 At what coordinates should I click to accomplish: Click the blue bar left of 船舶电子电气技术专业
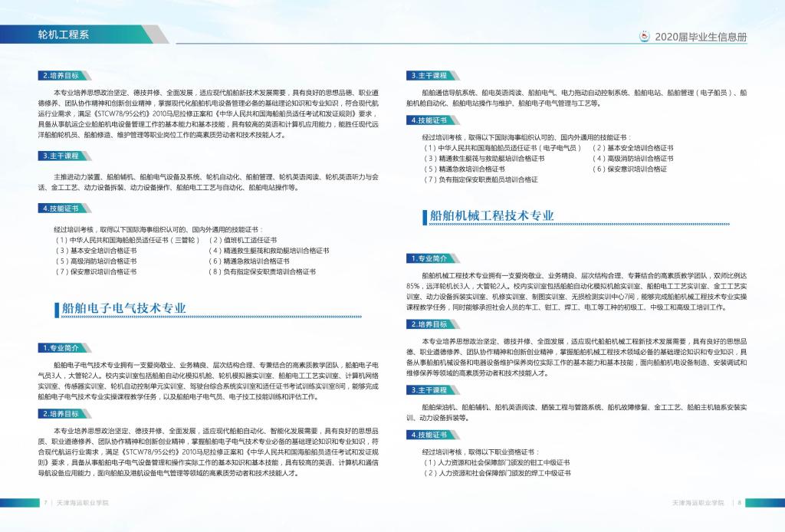point(57,309)
